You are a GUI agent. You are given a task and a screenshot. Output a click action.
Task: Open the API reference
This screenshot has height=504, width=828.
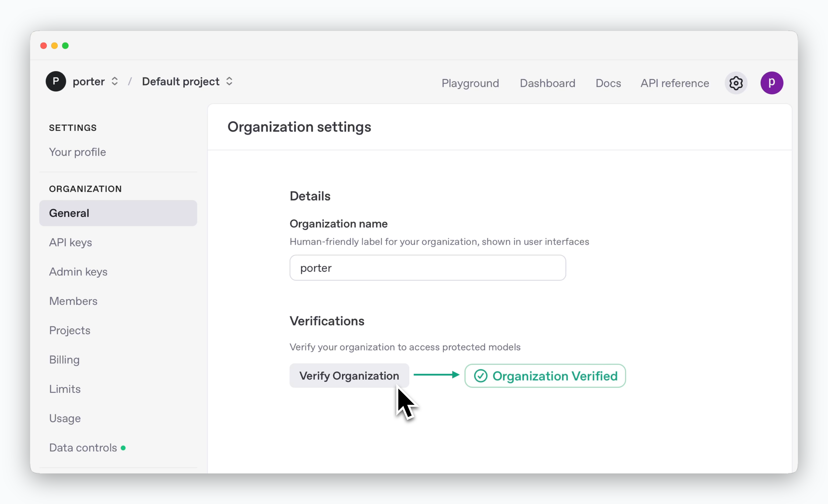tap(675, 83)
